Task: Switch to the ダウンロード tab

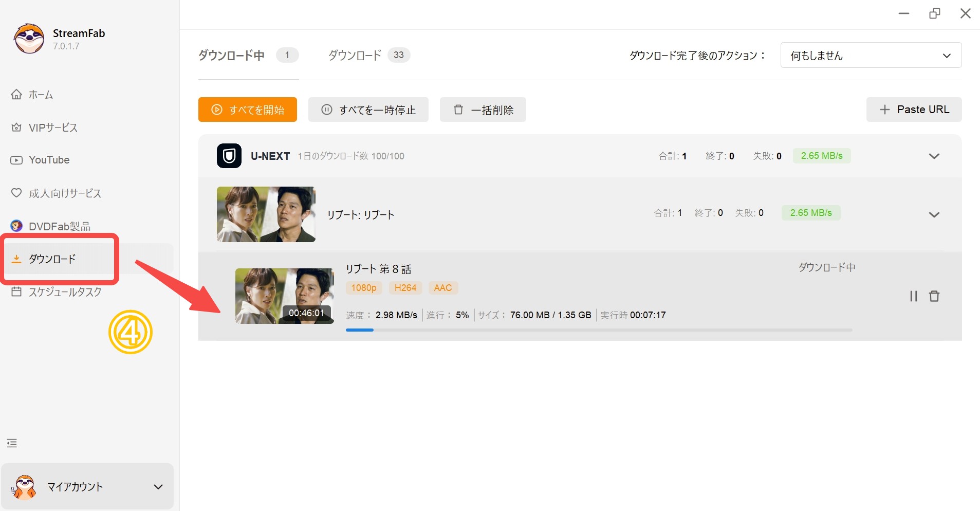Action: 355,55
